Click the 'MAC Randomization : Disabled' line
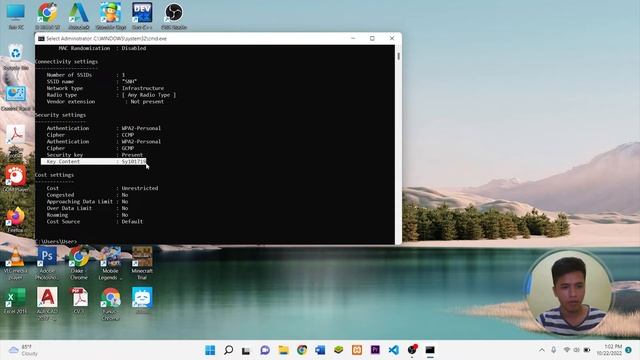 [102, 48]
